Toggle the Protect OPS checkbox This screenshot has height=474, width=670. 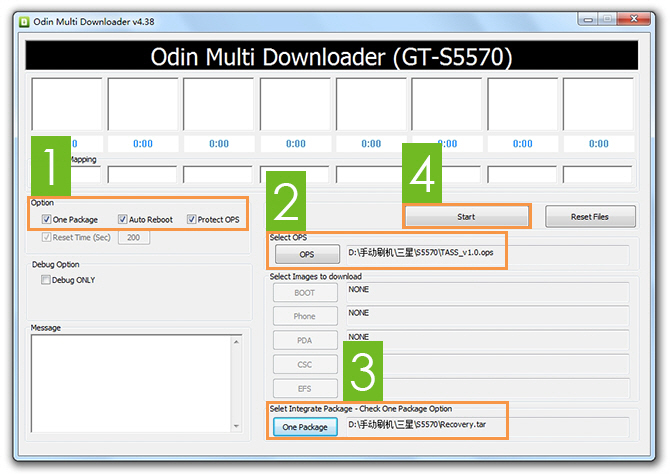[191, 219]
